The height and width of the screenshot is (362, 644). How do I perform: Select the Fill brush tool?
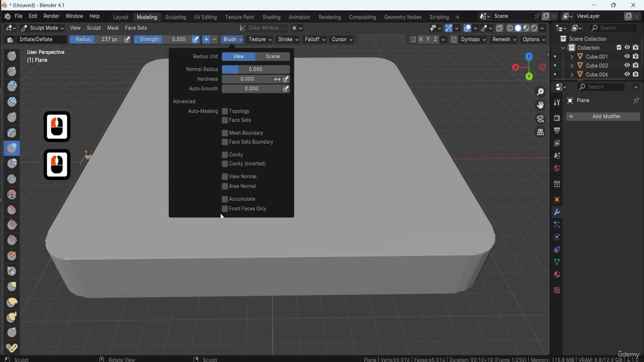(x=12, y=225)
